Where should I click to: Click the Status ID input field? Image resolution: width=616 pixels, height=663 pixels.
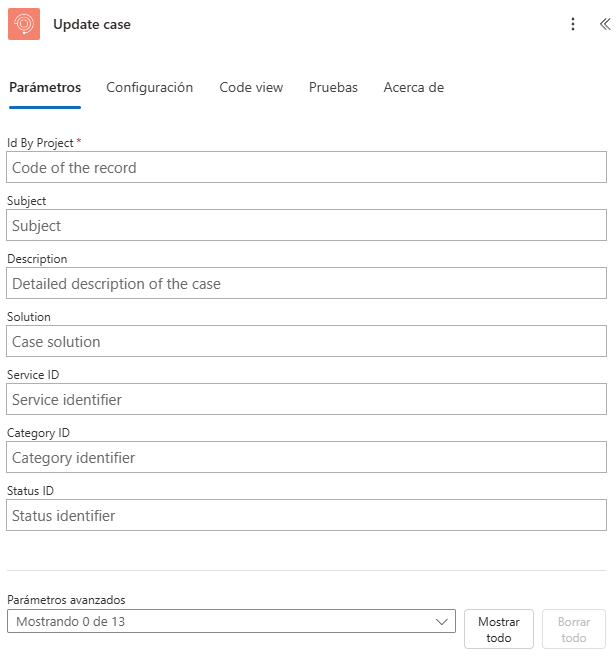(307, 515)
